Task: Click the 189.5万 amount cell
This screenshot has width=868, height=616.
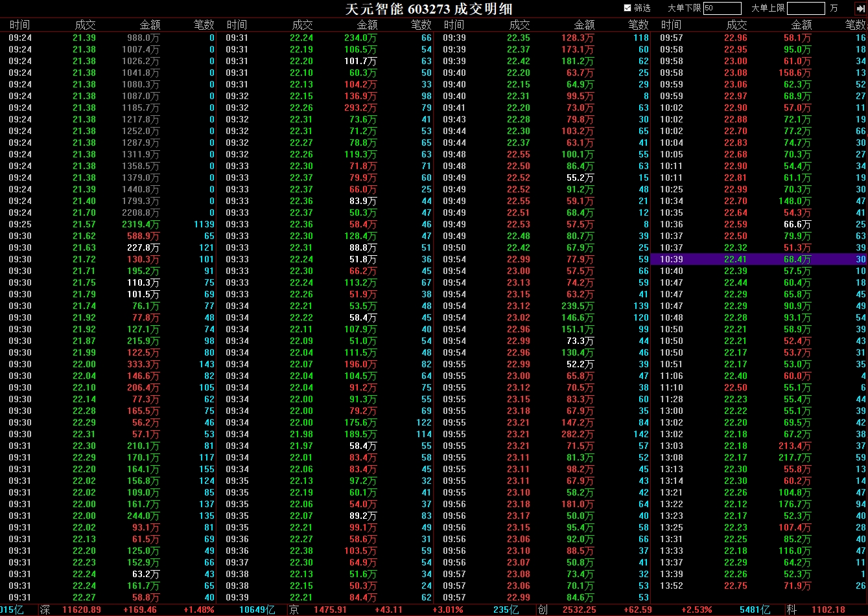Action: point(360,434)
